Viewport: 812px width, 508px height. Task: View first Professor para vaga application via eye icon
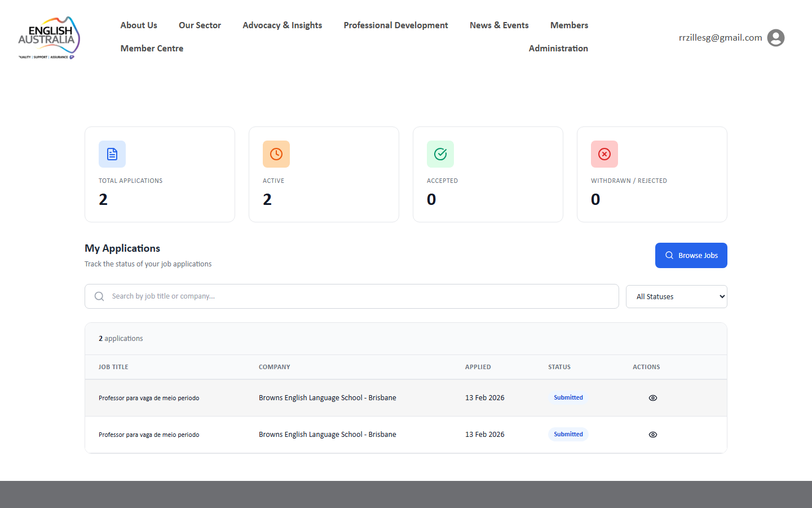(653, 398)
